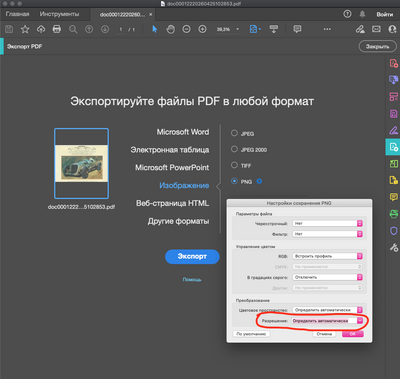Image resolution: width=400 pixels, height=379 pixels.
Task: Open wrench More Tools sidebar icon
Action: [x=394, y=247]
